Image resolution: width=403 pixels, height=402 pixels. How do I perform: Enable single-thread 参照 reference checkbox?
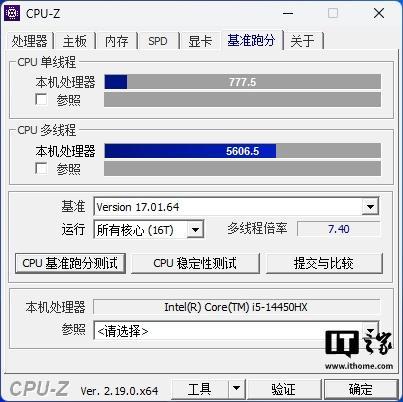[41, 99]
